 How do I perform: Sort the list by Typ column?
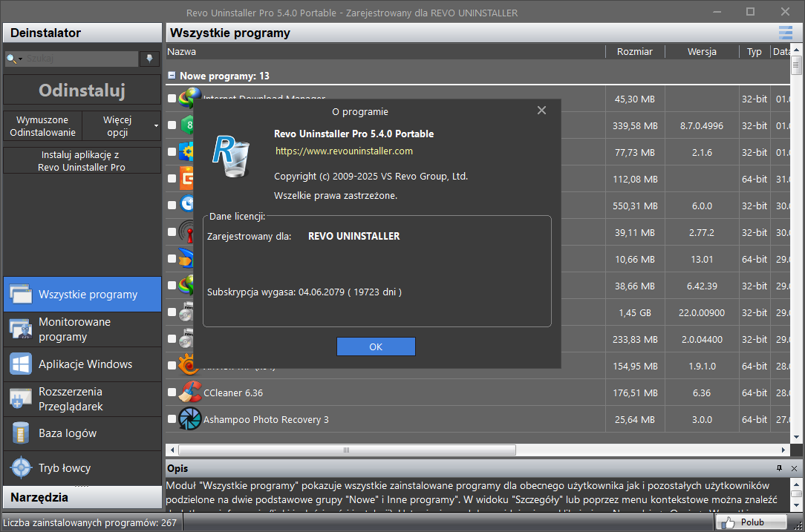pos(755,51)
